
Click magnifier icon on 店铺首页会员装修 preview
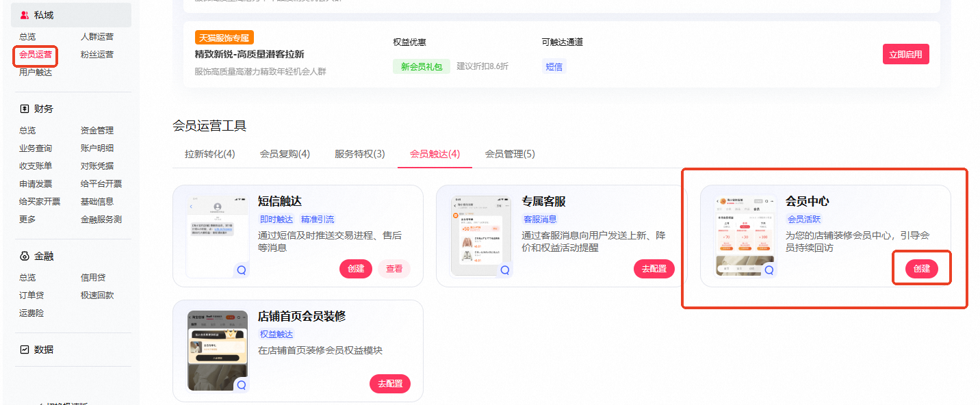tap(241, 385)
